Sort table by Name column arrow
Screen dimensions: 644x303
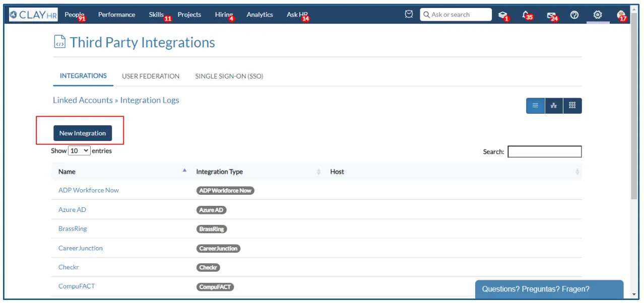[184, 171]
